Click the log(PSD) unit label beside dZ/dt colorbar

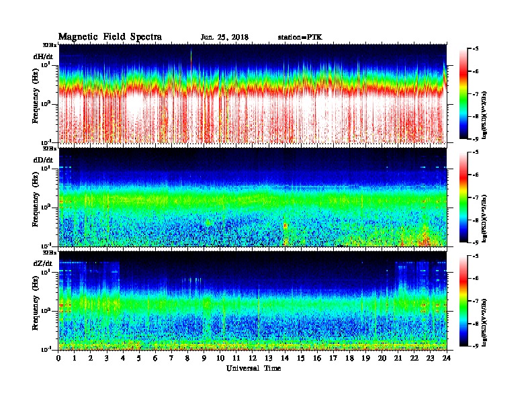click(x=484, y=322)
